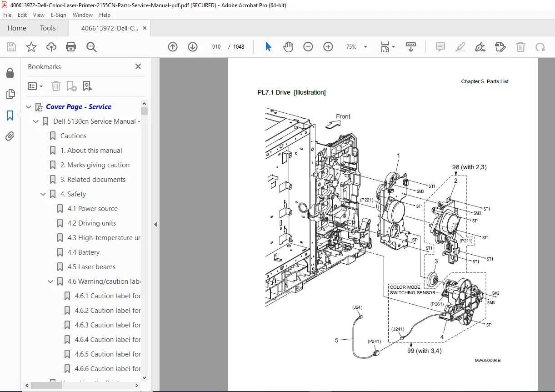Add a comment with the note icon
555x392 pixels.
pyautogui.click(x=440, y=47)
